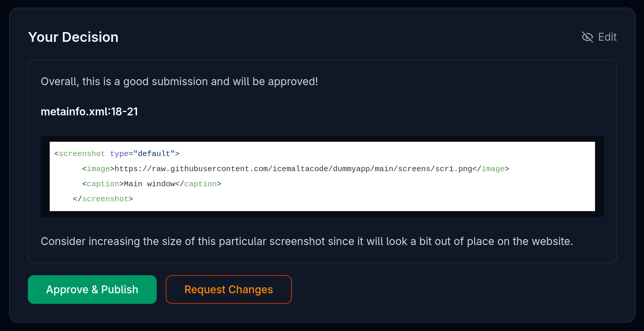Viewport: 644px width, 331px height.
Task: Click the 'Your Decision' heading
Action: pyautogui.click(x=73, y=37)
